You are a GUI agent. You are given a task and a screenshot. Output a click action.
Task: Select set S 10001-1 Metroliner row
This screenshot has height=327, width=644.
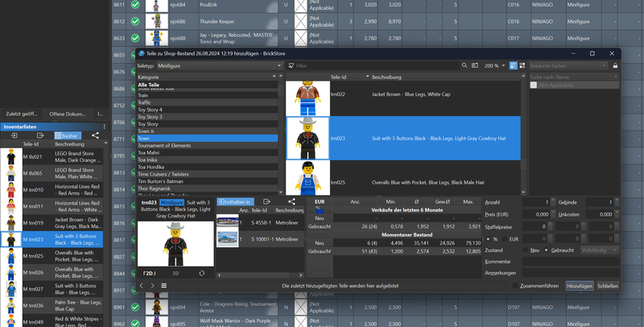coord(260,239)
